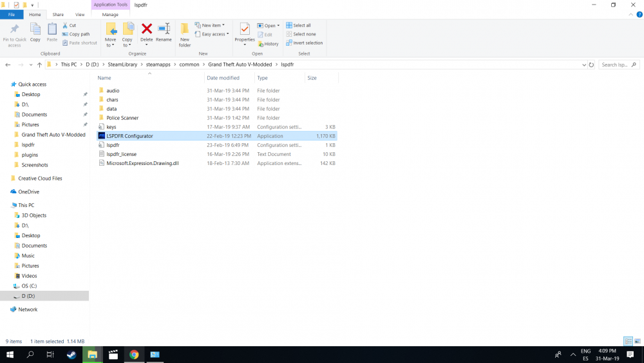Select the Home ribbon tab
644x363 pixels.
pyautogui.click(x=35, y=14)
